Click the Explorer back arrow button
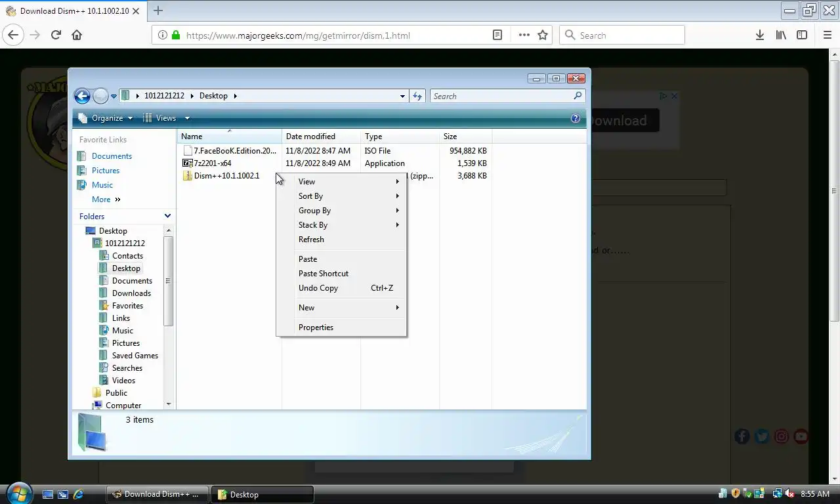Screen dimensions: 840x504 pos(82,96)
